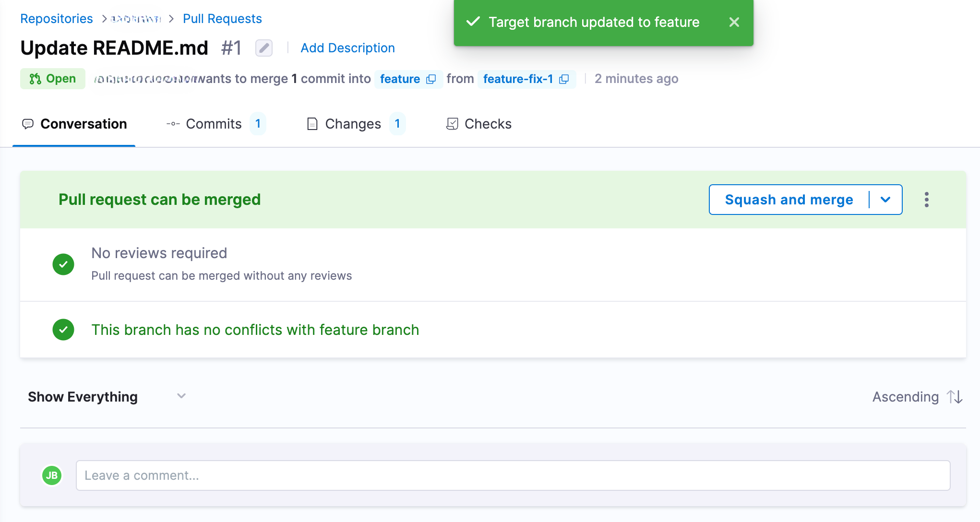Click the JB user avatar
This screenshot has height=522, width=980.
[52, 475]
